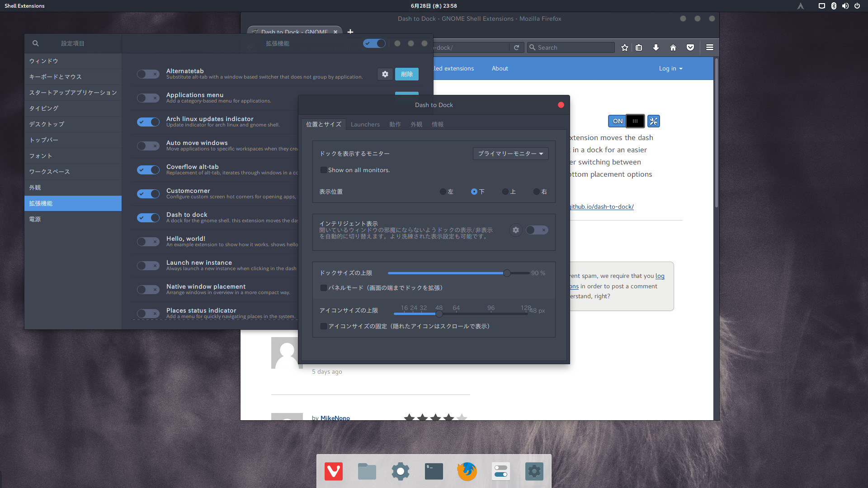Image resolution: width=868 pixels, height=488 pixels.
Task: Open Firefox downloads arrow icon
Action: pyautogui.click(x=656, y=47)
